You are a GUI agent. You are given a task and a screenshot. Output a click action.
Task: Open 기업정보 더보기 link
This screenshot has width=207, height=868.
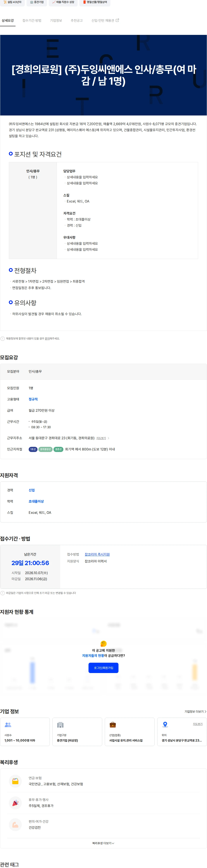195,711
